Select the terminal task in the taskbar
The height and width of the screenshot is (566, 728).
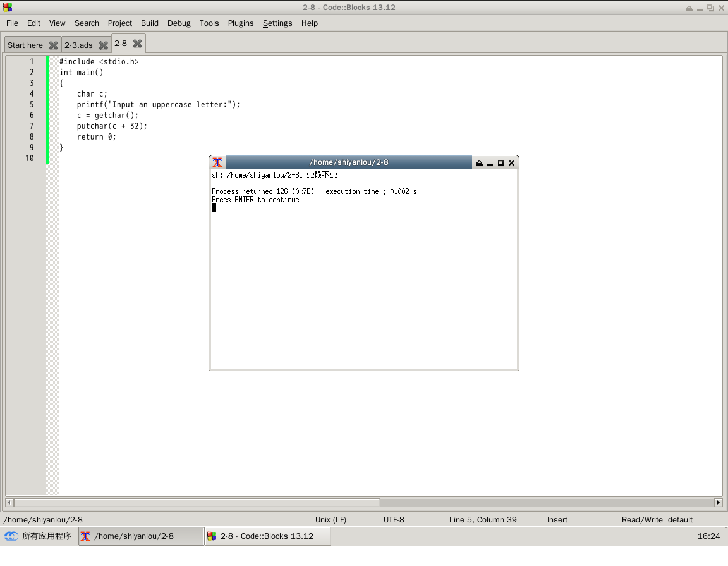[142, 536]
